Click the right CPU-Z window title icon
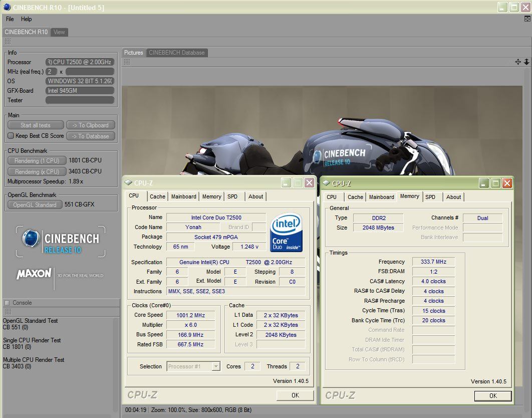532x418 pixels. pyautogui.click(x=326, y=183)
